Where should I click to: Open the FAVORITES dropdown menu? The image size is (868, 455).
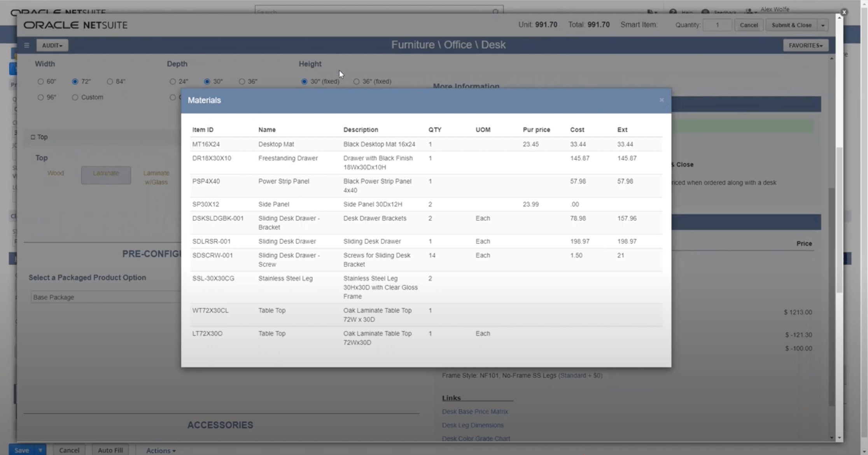(805, 45)
